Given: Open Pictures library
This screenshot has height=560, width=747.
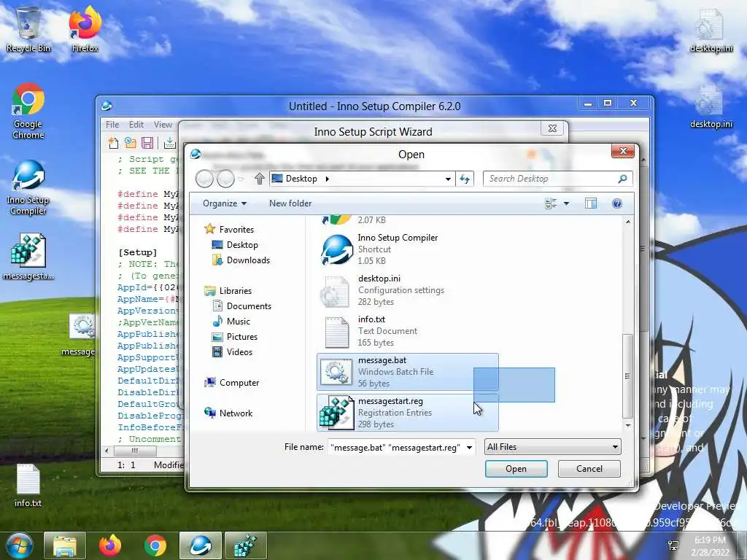Looking at the screenshot, I should 235,337.
